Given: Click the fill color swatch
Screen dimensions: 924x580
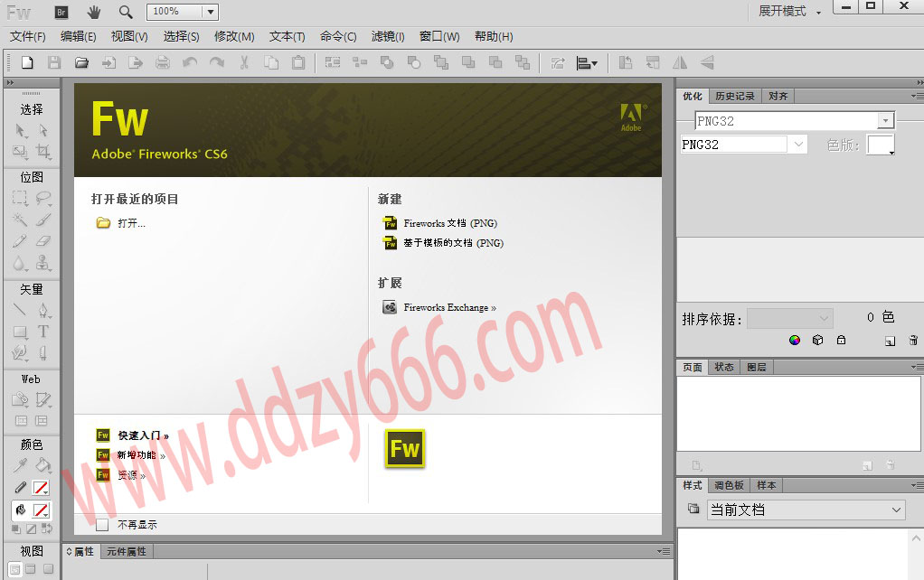Looking at the screenshot, I should 41,510.
